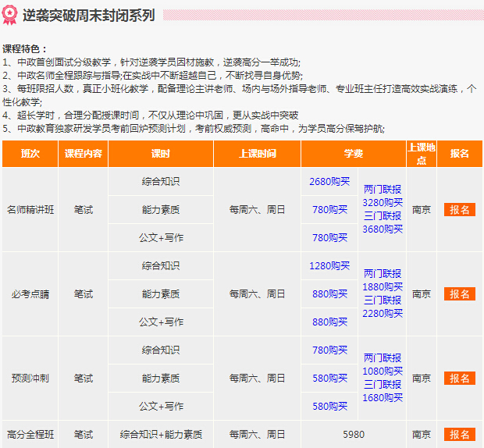Click the 1280购买 link
This screenshot has height=448, width=484.
328,266
